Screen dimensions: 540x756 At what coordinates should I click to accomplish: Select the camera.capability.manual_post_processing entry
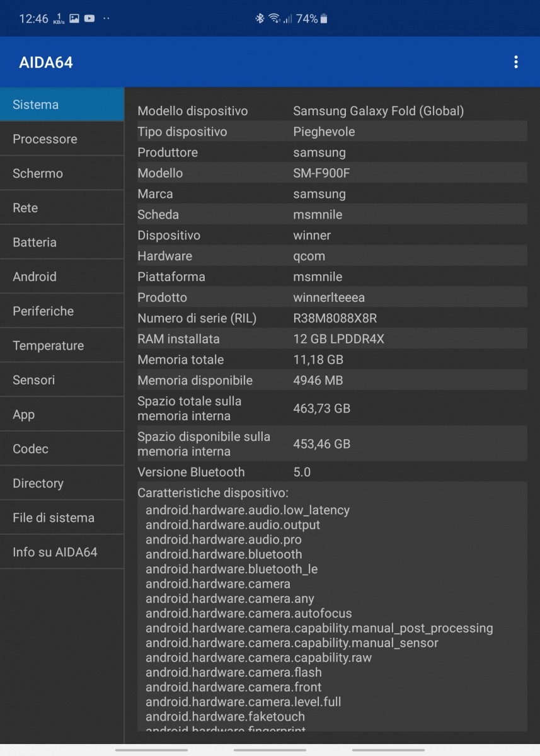click(319, 628)
